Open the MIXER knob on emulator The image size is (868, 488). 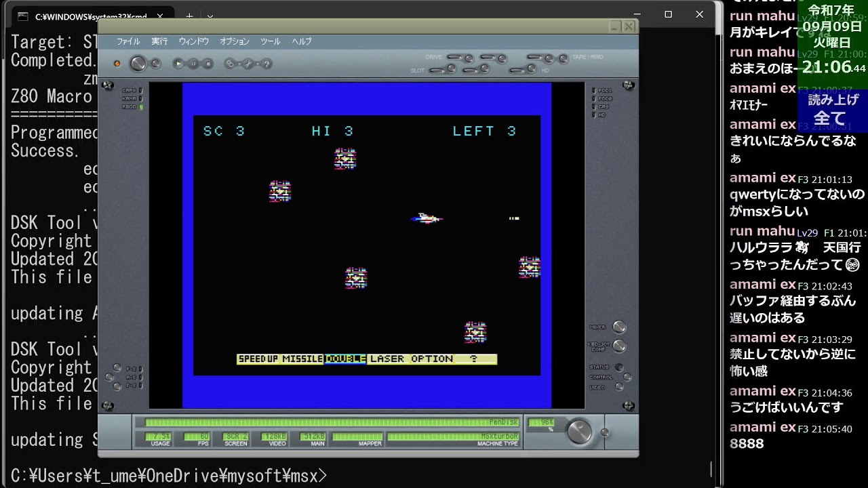[619, 327]
